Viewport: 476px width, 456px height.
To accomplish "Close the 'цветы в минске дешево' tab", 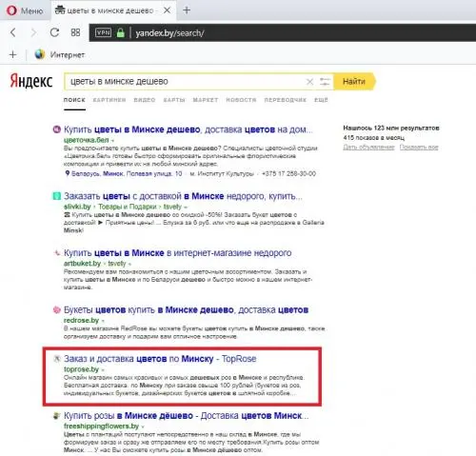I will pos(167,10).
